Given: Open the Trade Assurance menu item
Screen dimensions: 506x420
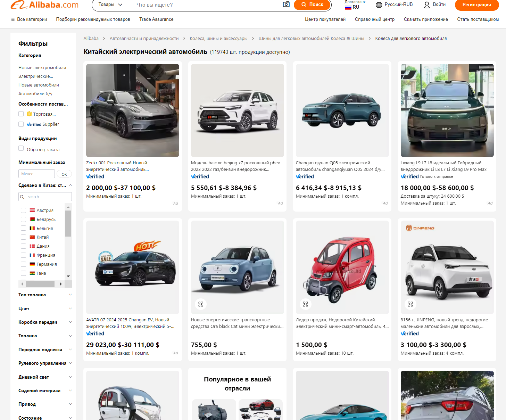Looking at the screenshot, I should [x=156, y=19].
